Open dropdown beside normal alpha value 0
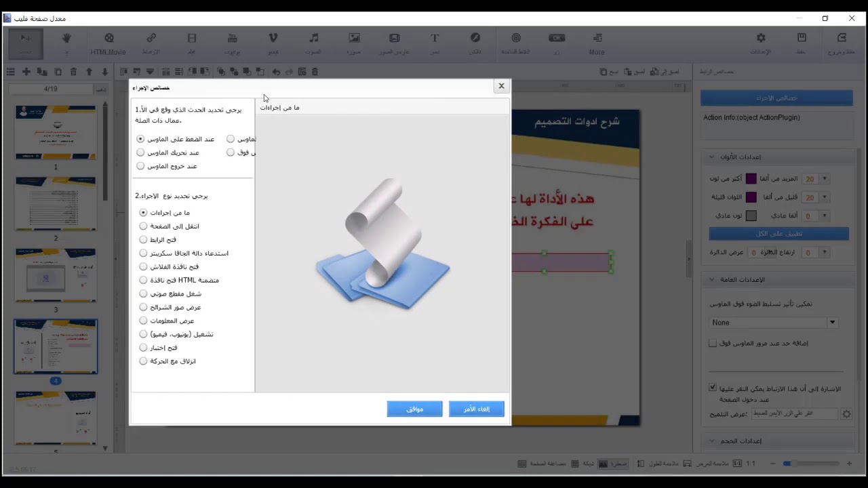 click(x=825, y=216)
